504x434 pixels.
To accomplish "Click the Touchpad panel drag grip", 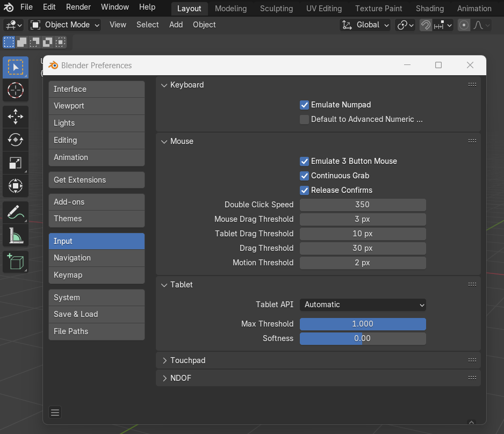I will (472, 360).
